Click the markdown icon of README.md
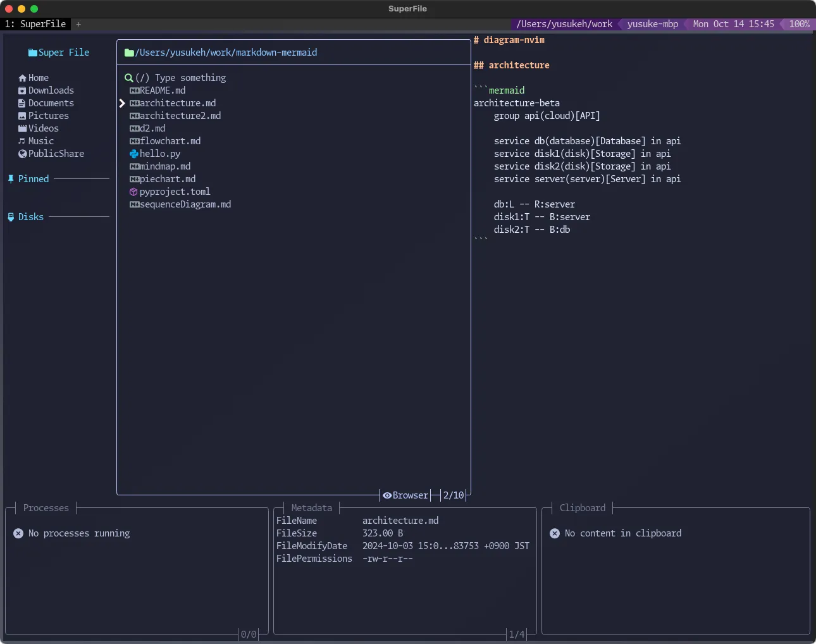The height and width of the screenshot is (644, 816). [134, 90]
